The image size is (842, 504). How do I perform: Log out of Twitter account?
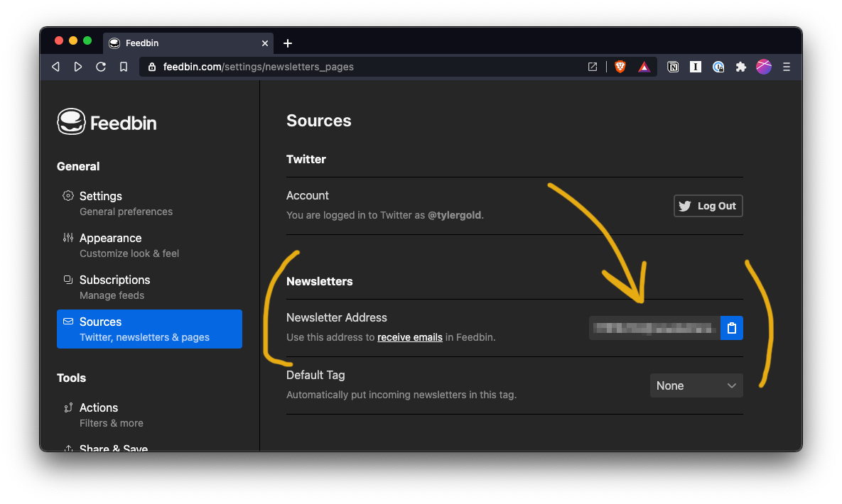[708, 206]
